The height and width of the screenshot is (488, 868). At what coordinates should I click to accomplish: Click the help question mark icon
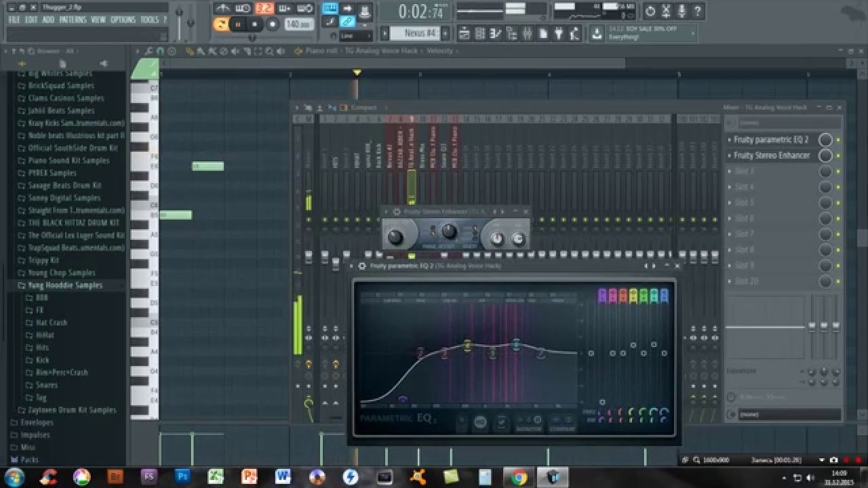698,12
